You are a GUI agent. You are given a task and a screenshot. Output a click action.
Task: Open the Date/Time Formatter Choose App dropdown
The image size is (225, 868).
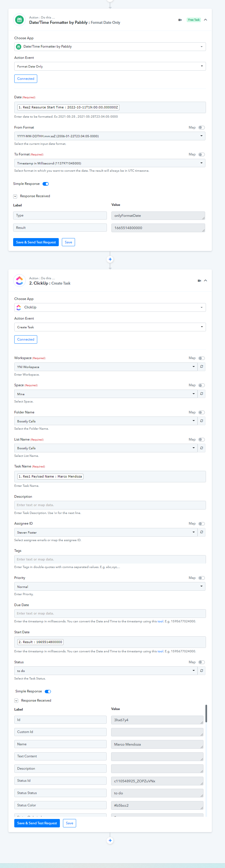click(x=110, y=46)
